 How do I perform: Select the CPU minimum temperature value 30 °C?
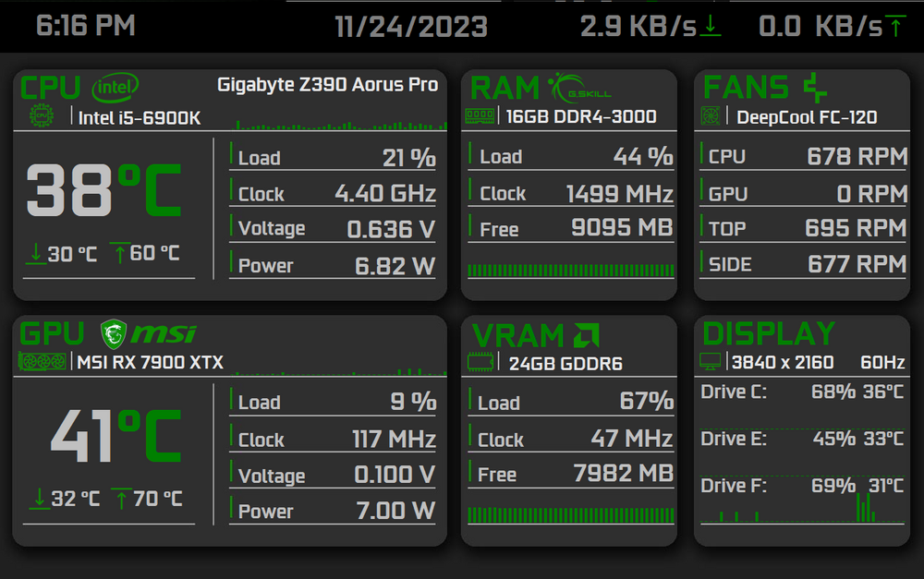[x=67, y=253]
